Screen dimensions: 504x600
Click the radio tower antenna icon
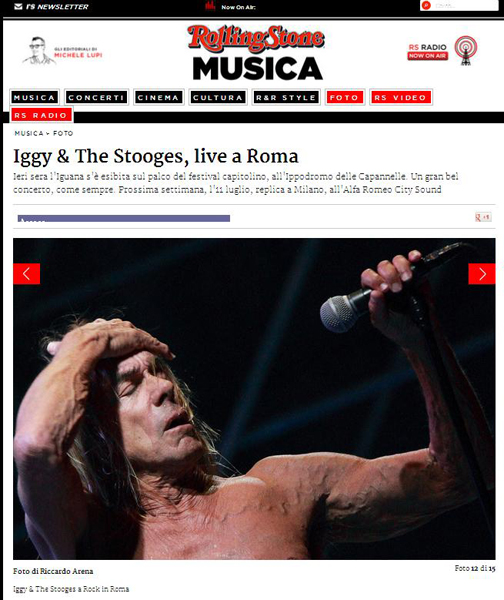tap(466, 51)
